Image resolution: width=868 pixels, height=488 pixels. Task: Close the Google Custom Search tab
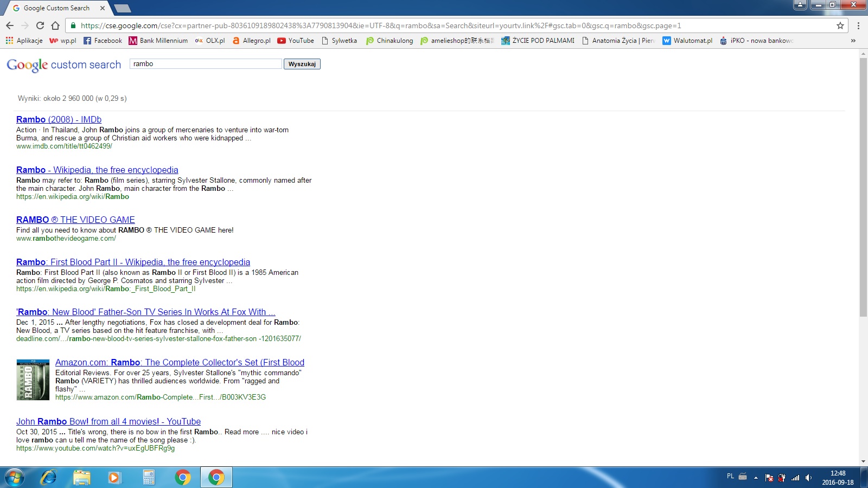pos(102,8)
